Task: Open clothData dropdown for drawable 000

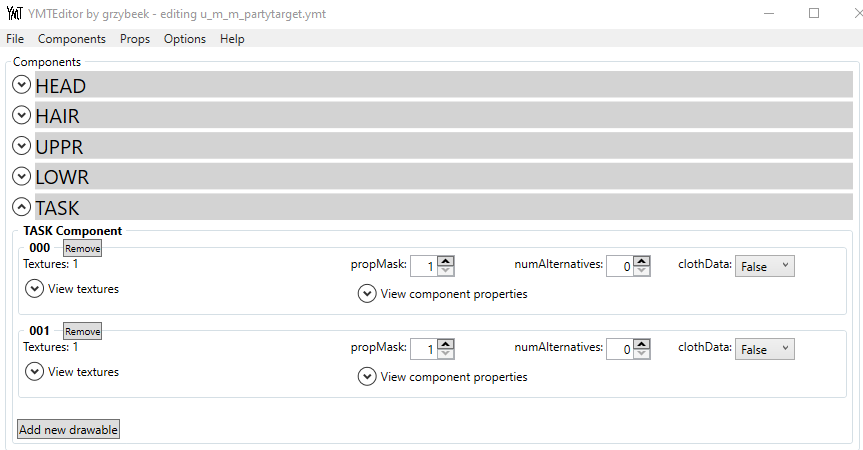Action: pyautogui.click(x=764, y=266)
